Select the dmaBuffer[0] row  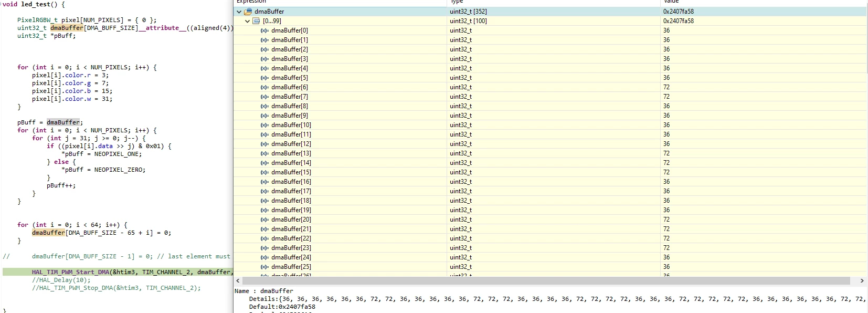(x=550, y=30)
